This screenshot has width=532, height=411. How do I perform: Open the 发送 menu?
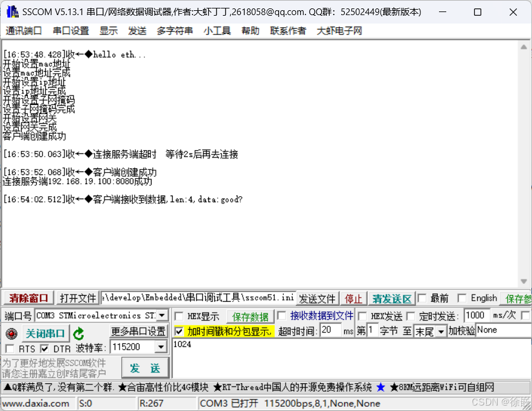138,31
